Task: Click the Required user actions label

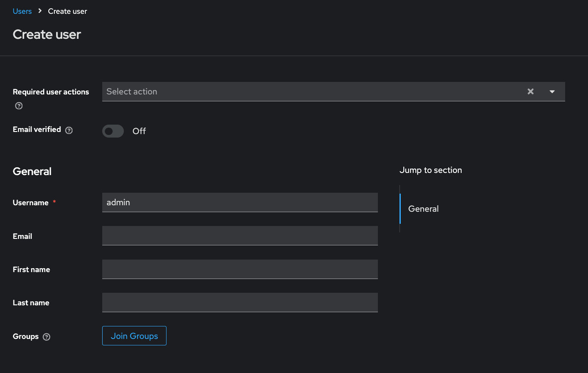Action: (51, 92)
